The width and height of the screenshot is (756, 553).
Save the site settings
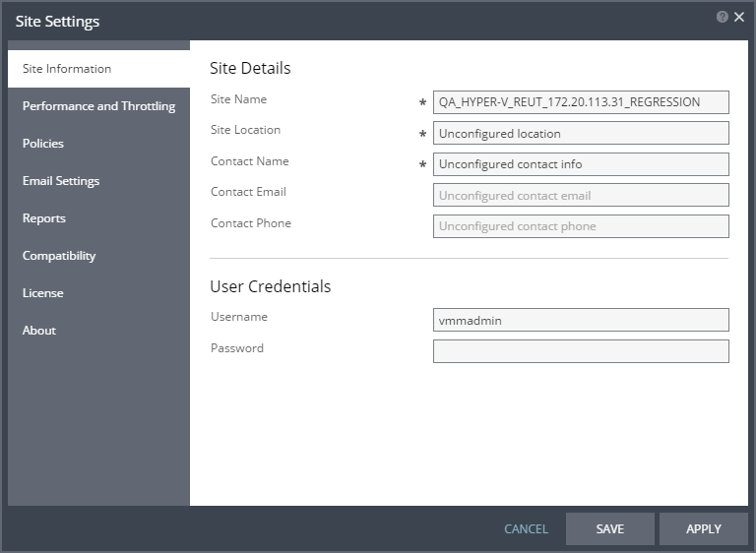(x=610, y=529)
